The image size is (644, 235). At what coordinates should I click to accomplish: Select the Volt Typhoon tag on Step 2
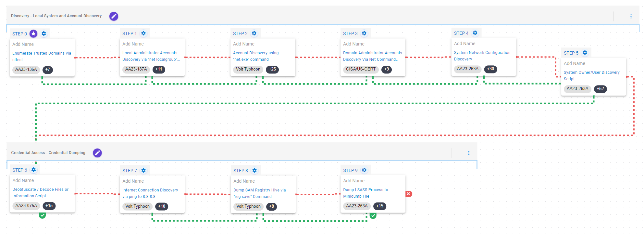248,69
